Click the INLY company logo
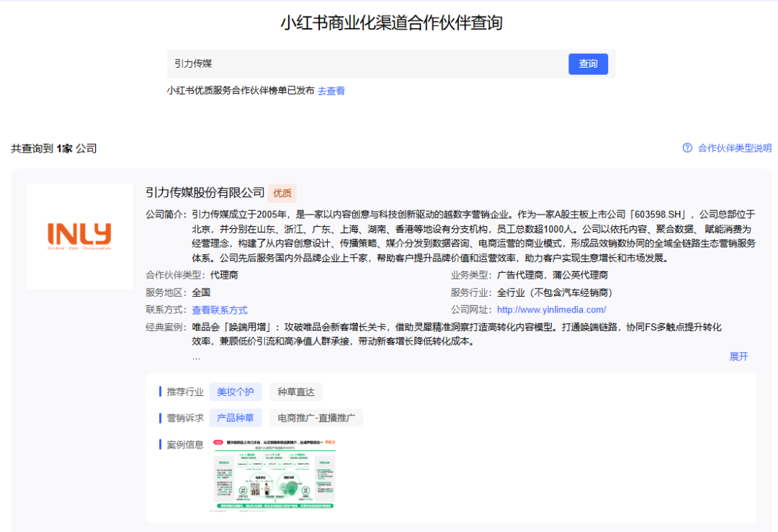 [x=79, y=237]
